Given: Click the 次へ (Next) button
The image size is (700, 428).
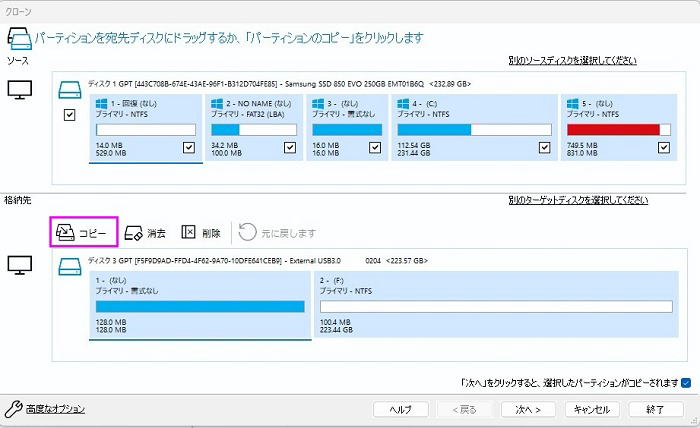Looking at the screenshot, I should [528, 410].
